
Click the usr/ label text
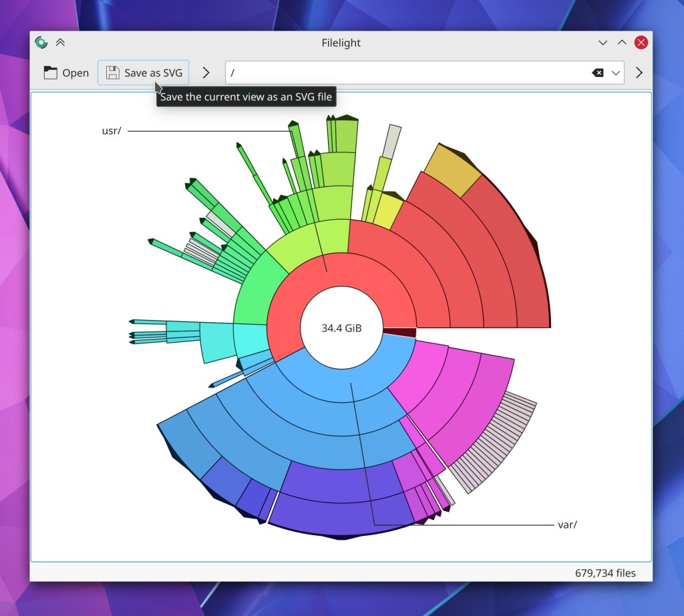(x=111, y=131)
